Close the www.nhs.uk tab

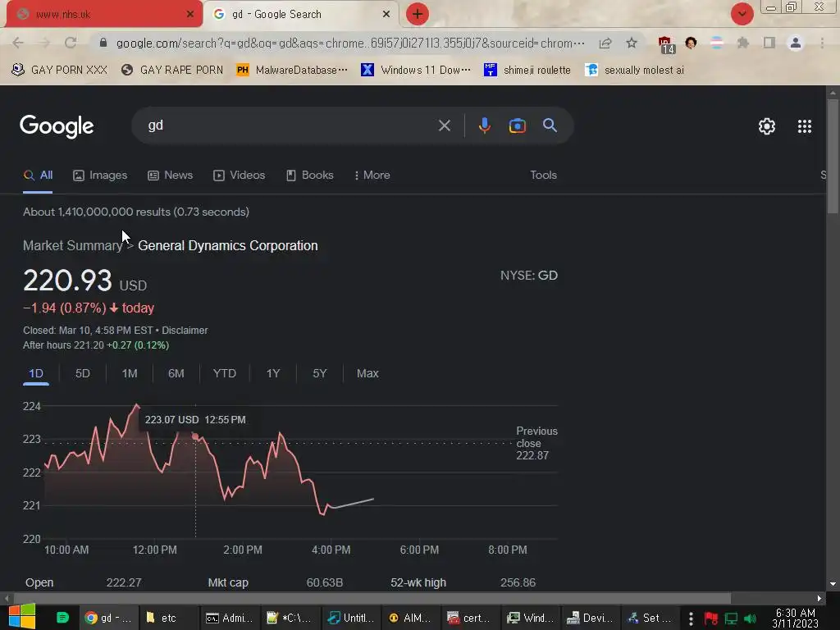point(189,14)
